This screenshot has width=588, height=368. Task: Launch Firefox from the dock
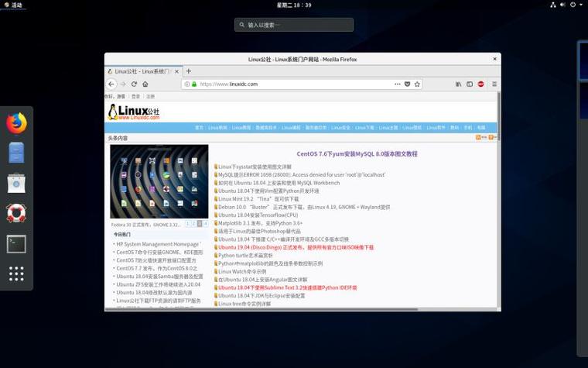16,123
